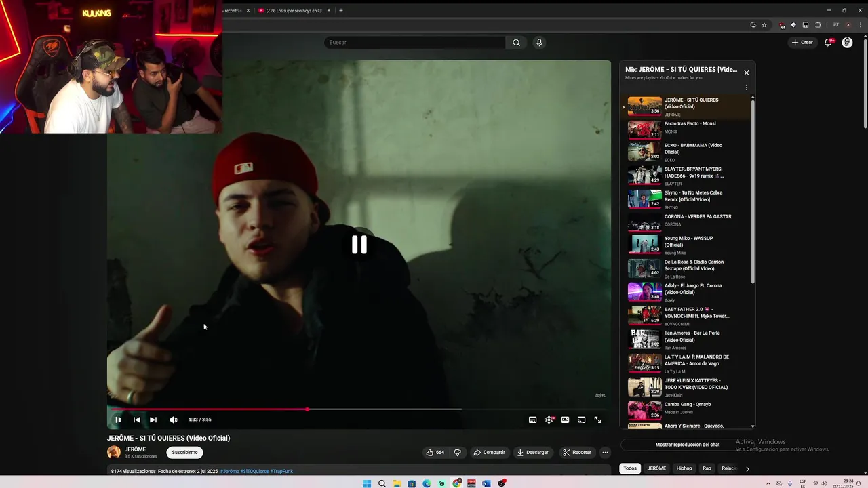The height and width of the screenshot is (488, 868).
Task: Dislike the video
Action: tap(458, 452)
